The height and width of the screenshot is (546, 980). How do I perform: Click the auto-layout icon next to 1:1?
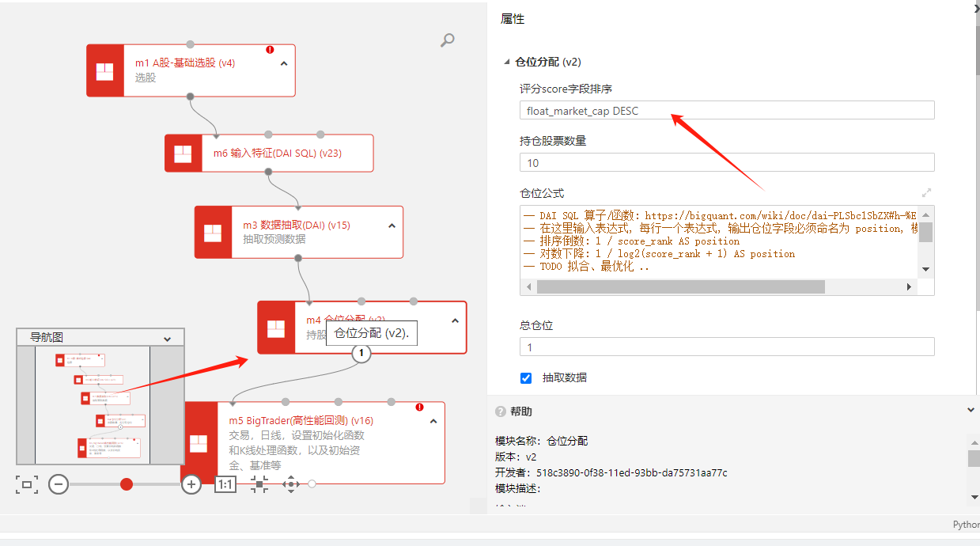259,484
